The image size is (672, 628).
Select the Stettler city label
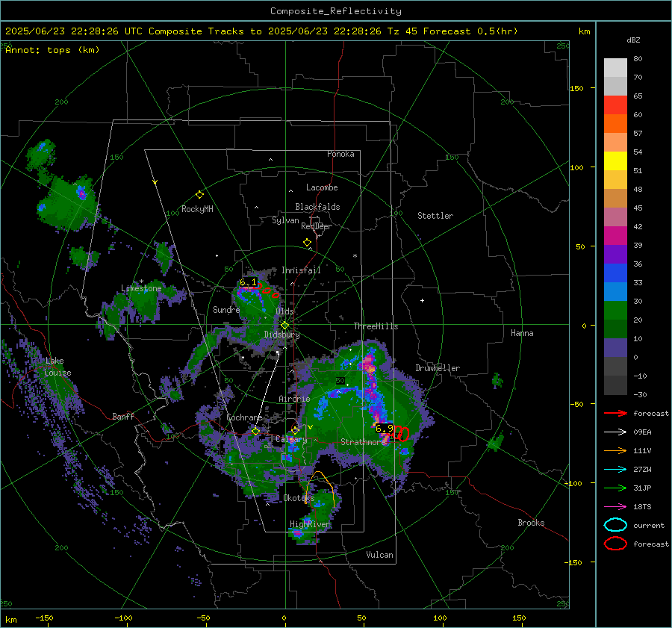435,216
